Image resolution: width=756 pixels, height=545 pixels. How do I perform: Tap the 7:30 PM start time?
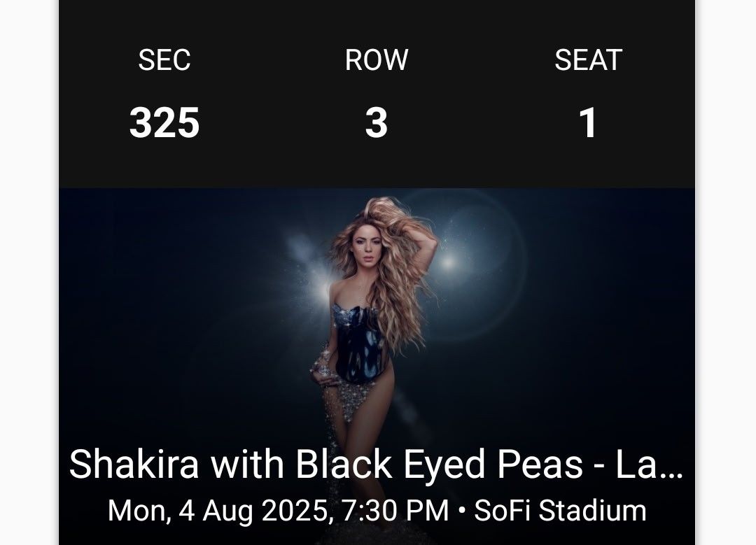[x=393, y=510]
